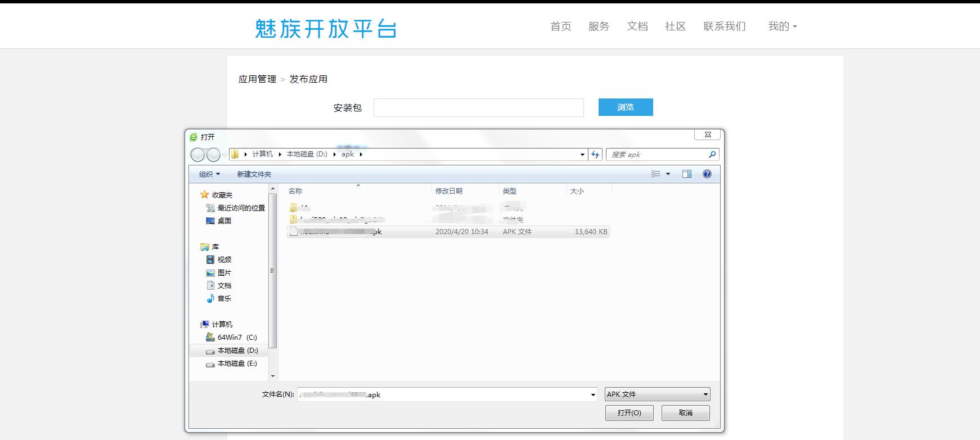
Task: Click the 安装包 input field on page
Action: tap(479, 107)
